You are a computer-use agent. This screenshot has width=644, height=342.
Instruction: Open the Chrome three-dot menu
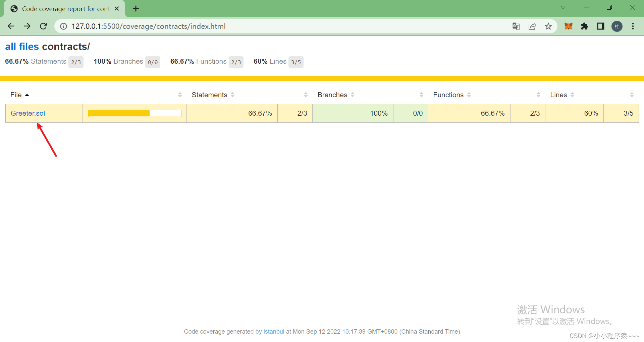633,26
